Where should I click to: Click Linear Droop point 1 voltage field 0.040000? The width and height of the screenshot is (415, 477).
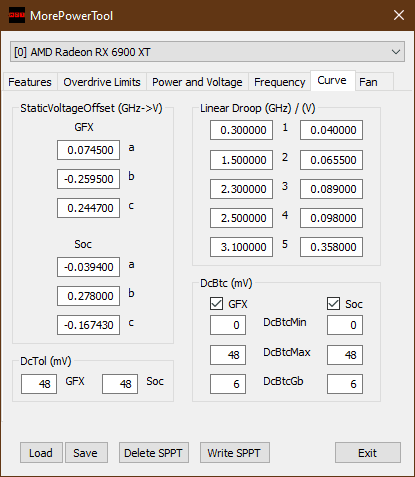pyautogui.click(x=331, y=130)
